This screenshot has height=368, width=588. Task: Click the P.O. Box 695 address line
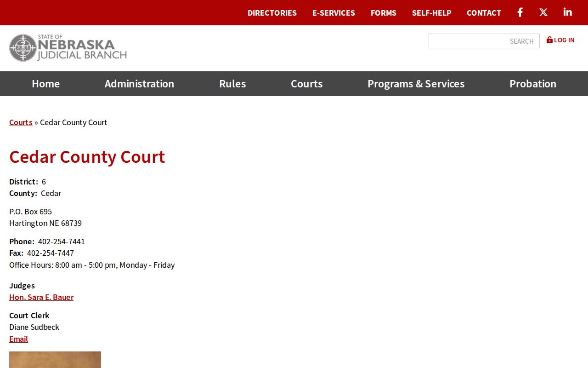click(x=31, y=212)
